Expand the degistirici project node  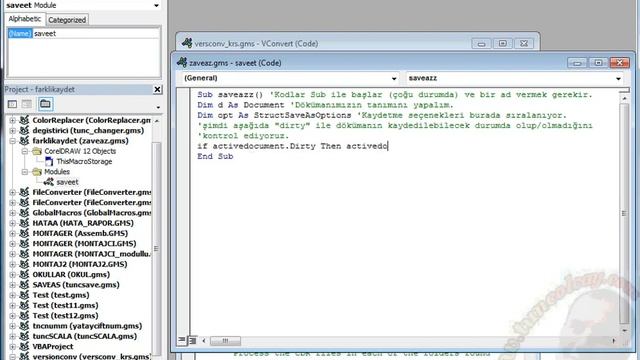click(x=13, y=131)
